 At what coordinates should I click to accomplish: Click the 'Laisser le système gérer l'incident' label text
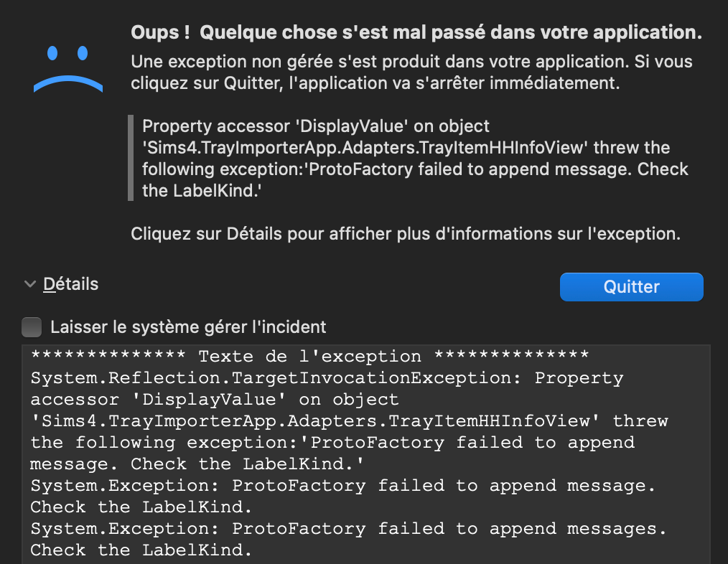[x=188, y=327]
